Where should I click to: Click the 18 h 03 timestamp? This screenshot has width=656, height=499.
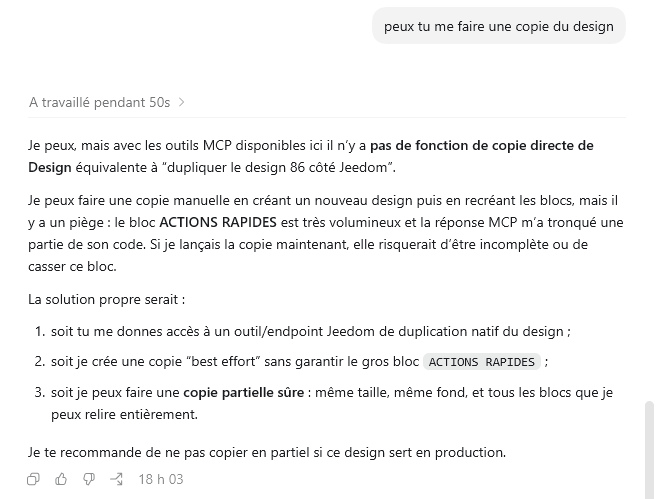(x=161, y=479)
